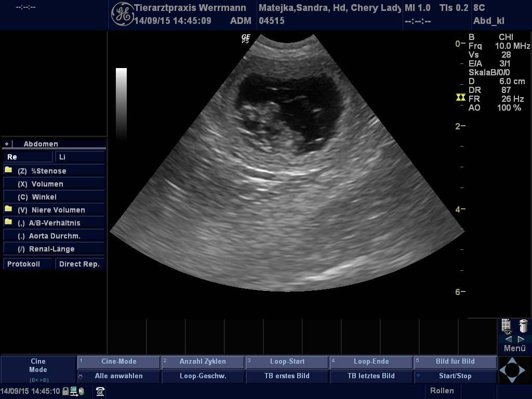Image resolution: width=532 pixels, height=399 pixels.
Task: Select the Aorta Durchm. measurement
Action: click(x=54, y=236)
